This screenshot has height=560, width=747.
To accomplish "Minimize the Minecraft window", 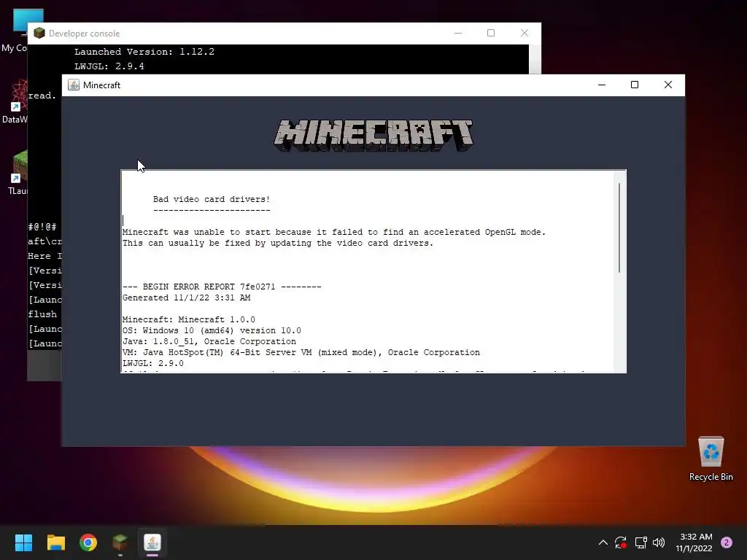I will pos(602,85).
